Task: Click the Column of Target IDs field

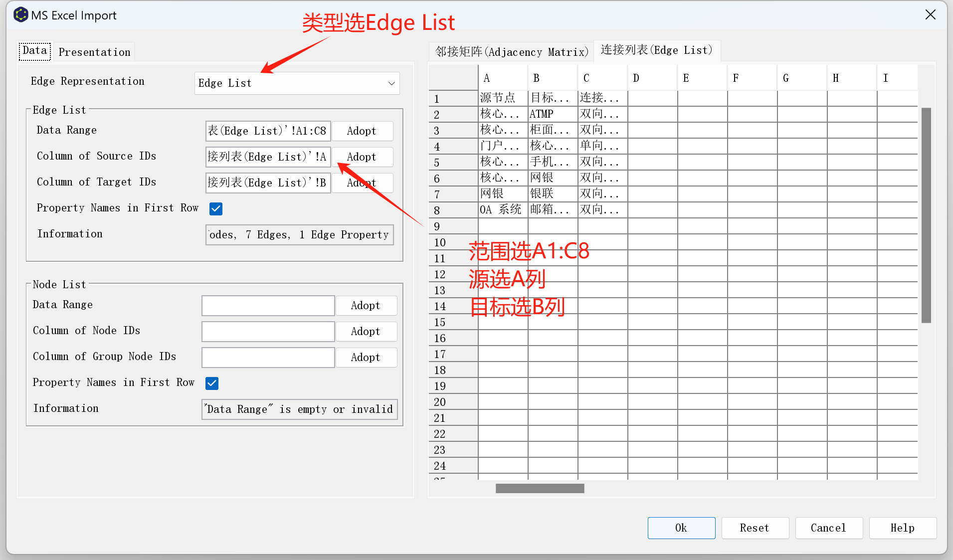Action: [x=268, y=183]
